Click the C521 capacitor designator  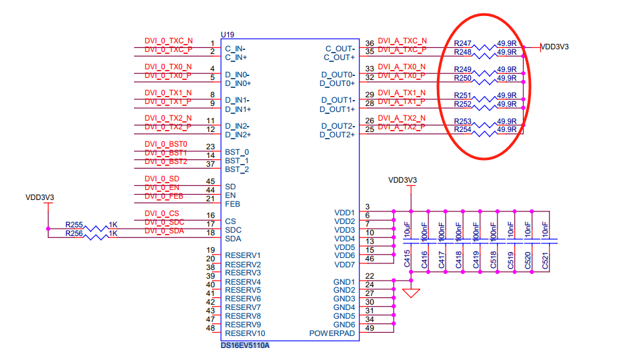545,259
